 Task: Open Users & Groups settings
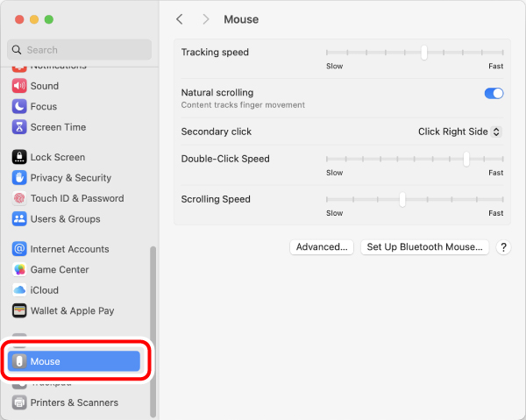(65, 219)
